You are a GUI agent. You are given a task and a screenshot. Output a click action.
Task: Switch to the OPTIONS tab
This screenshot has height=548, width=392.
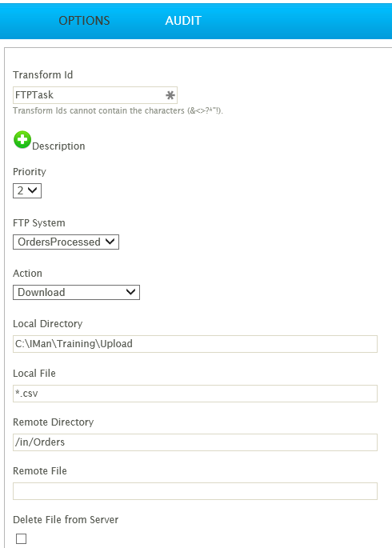click(84, 21)
